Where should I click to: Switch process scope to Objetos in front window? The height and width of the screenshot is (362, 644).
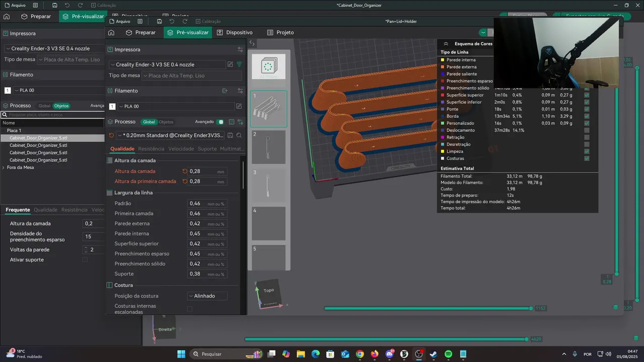166,122
